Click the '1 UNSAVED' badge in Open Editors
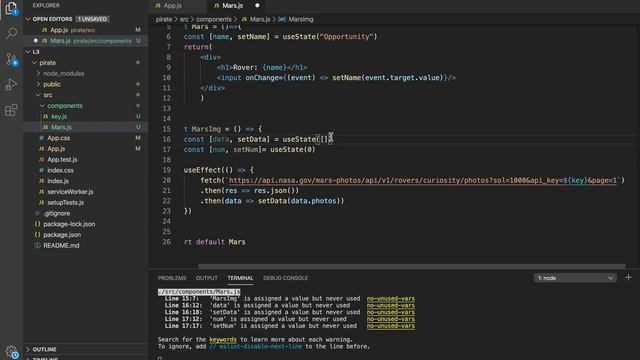Screen dimensions: 640x360 point(93,19)
